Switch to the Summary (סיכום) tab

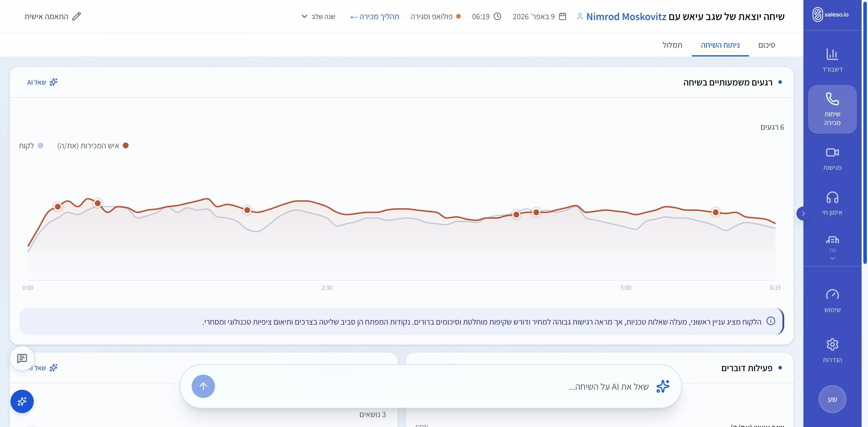766,45
